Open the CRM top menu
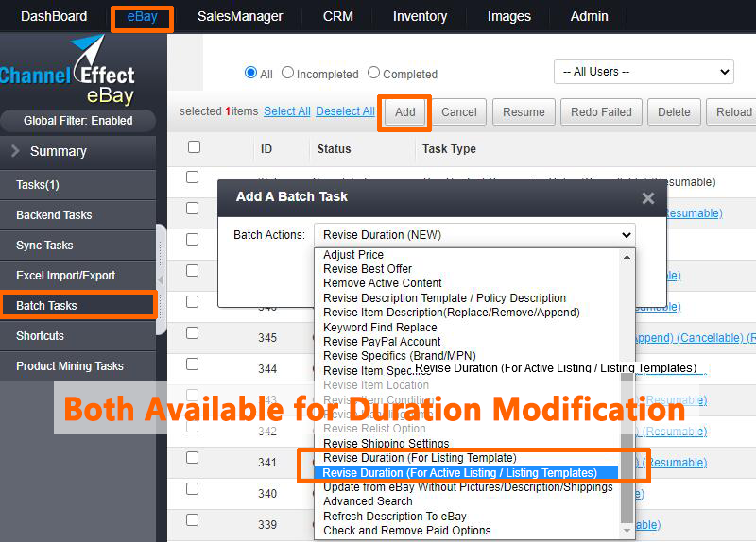The width and height of the screenshot is (756, 542). coord(338,16)
